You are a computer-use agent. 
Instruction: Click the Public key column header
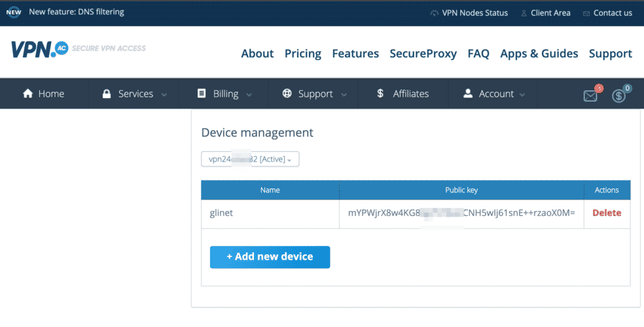point(461,190)
